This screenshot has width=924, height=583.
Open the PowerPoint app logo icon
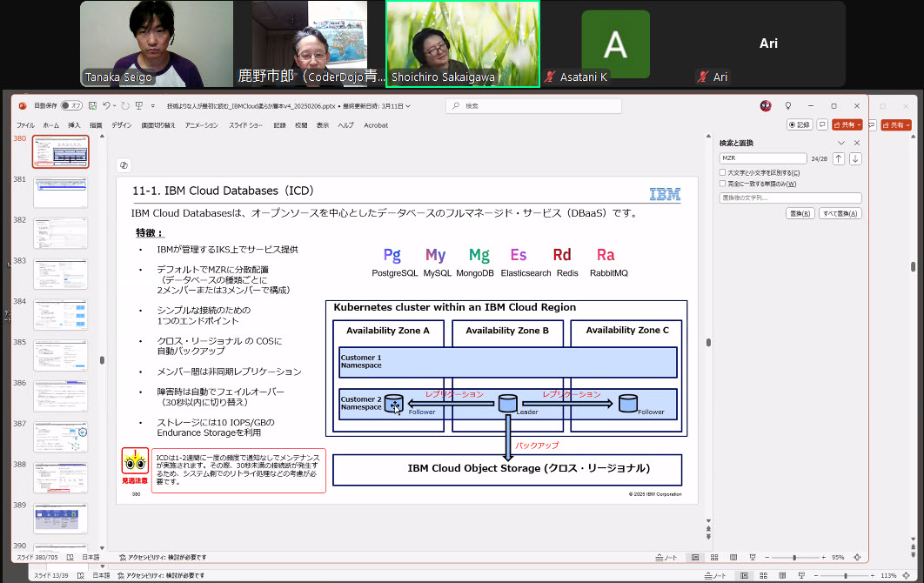(23, 105)
